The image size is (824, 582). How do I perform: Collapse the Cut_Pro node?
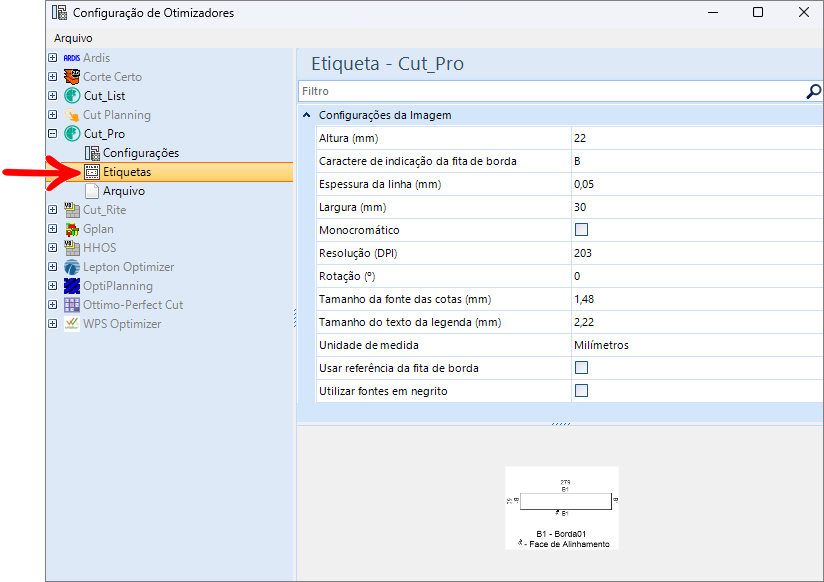(x=53, y=134)
